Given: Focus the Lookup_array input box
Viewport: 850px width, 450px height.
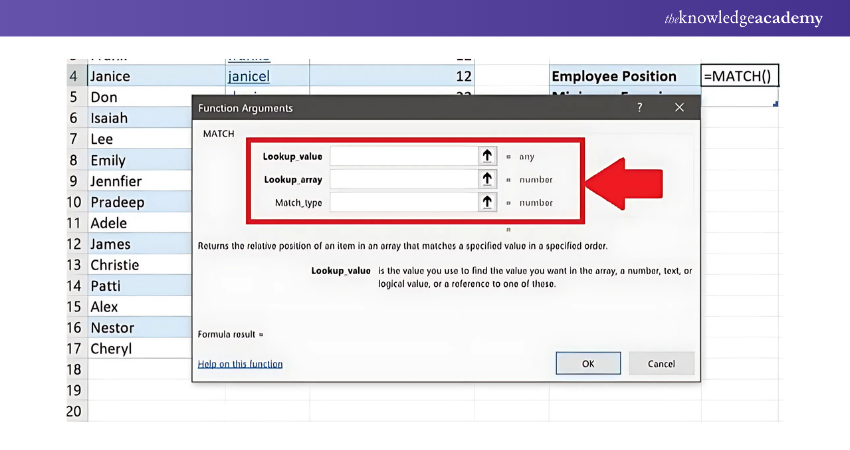Looking at the screenshot, I should click(403, 179).
